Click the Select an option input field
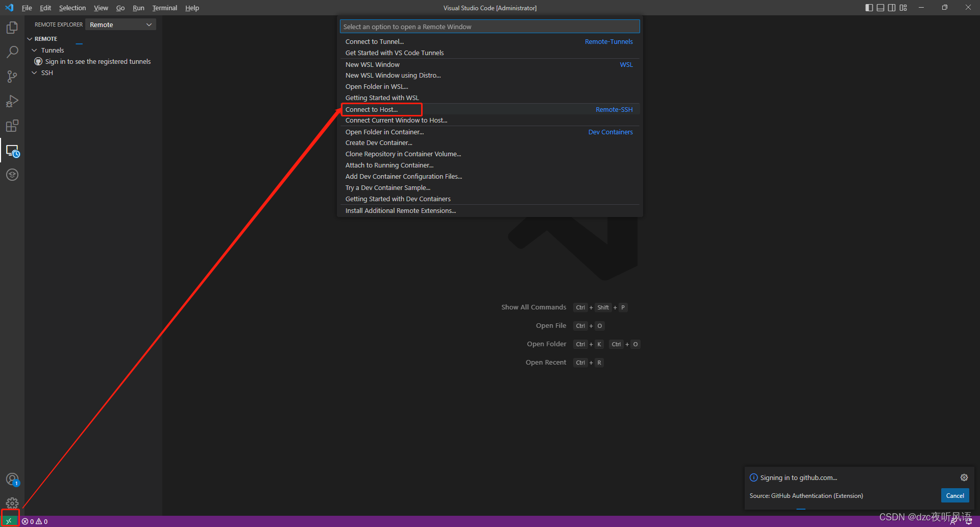This screenshot has height=527, width=980. (489, 26)
